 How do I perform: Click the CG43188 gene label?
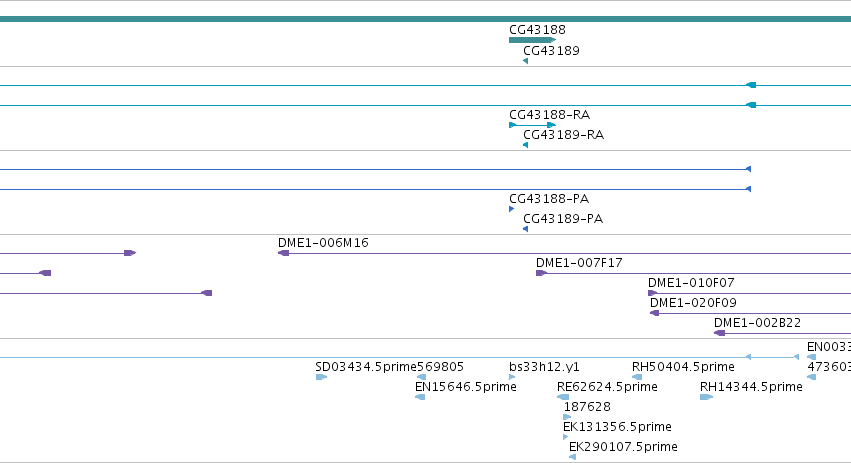click(x=537, y=30)
